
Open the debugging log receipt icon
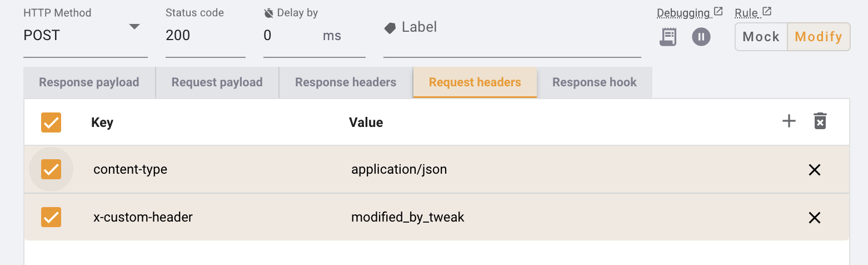click(668, 37)
